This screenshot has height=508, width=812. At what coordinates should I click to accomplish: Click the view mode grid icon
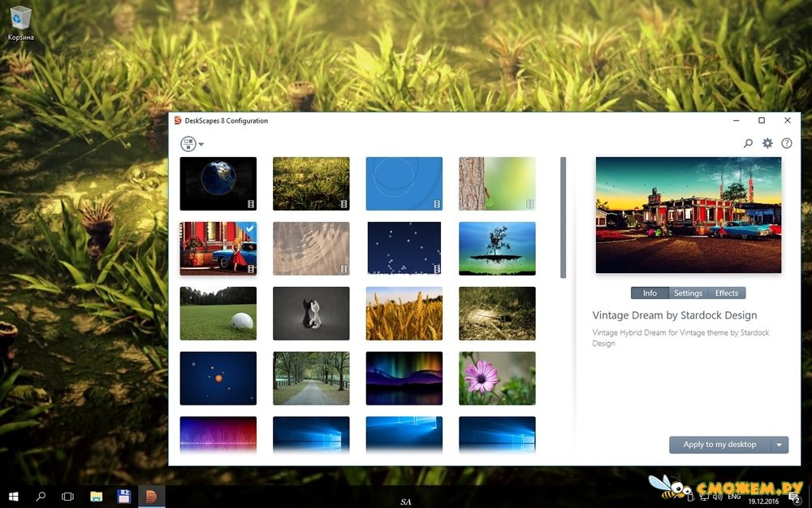click(188, 144)
